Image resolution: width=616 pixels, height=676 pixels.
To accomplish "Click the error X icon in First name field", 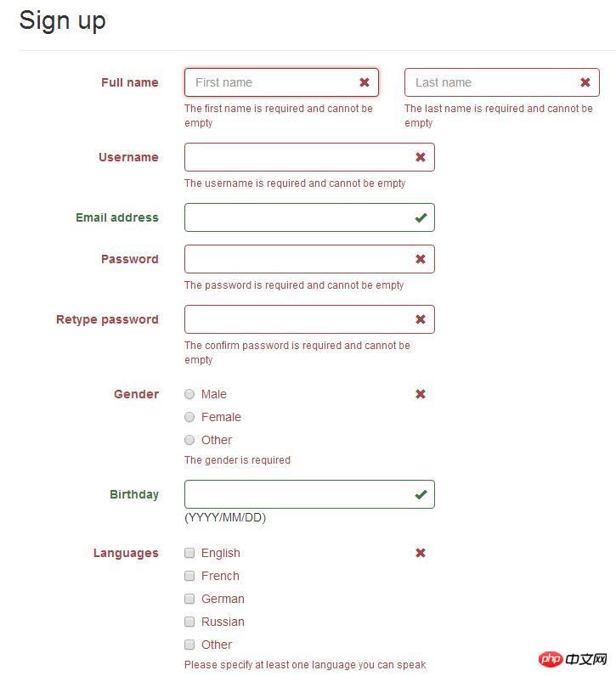I will pos(365,82).
